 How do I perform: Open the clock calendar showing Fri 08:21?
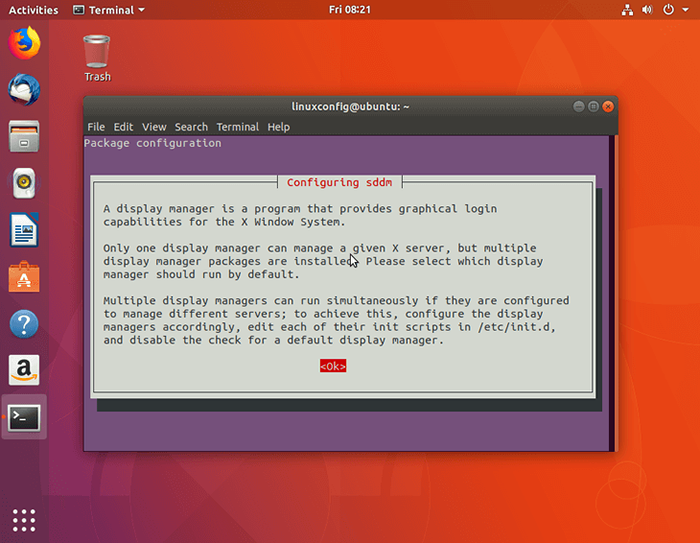(349, 10)
